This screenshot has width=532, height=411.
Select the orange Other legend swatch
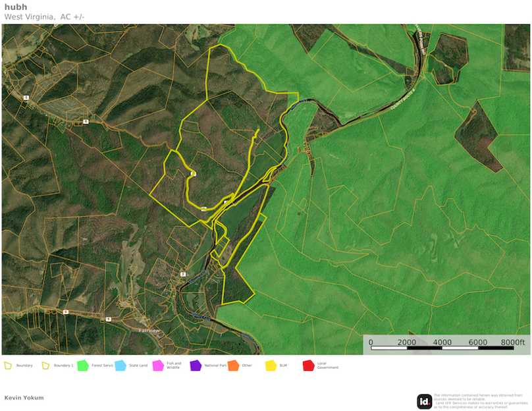coord(233,365)
